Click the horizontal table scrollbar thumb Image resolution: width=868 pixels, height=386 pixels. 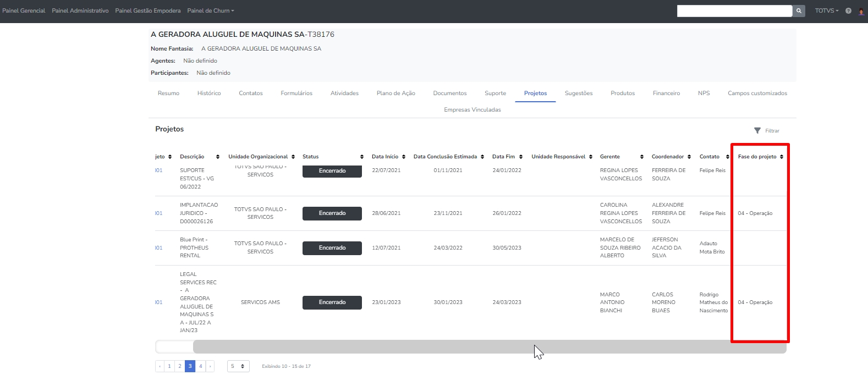(490, 346)
